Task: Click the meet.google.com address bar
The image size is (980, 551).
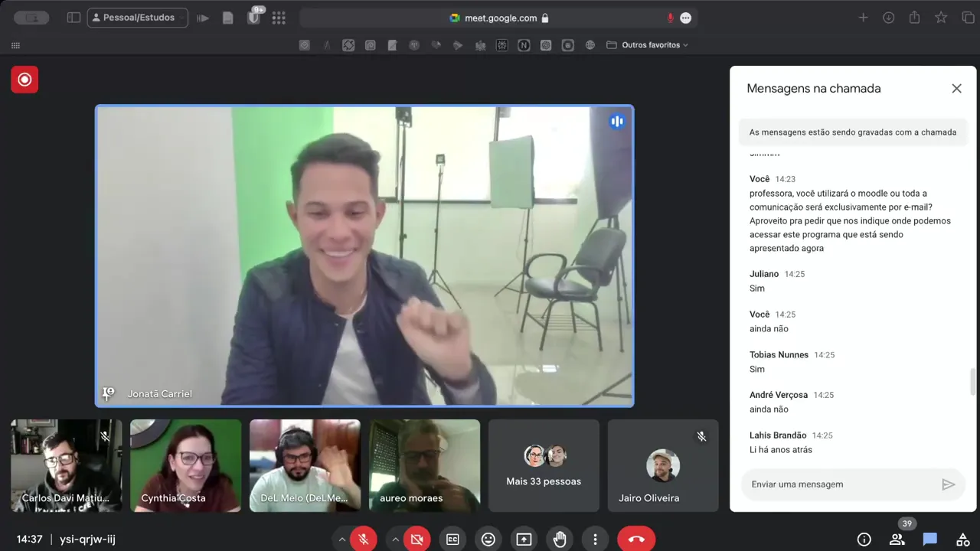Action: pos(498,18)
